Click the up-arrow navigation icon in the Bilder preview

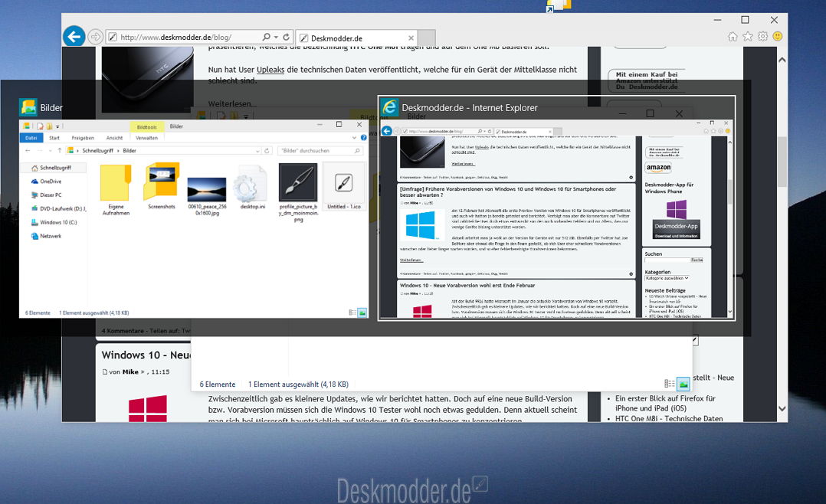[x=60, y=151]
